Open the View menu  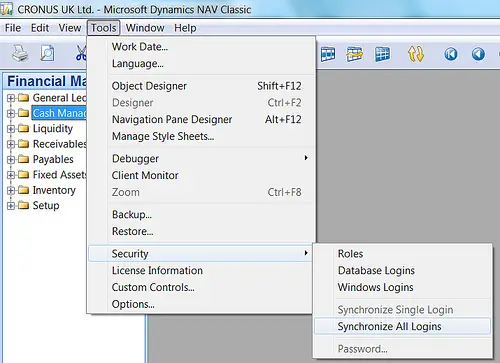(x=70, y=28)
